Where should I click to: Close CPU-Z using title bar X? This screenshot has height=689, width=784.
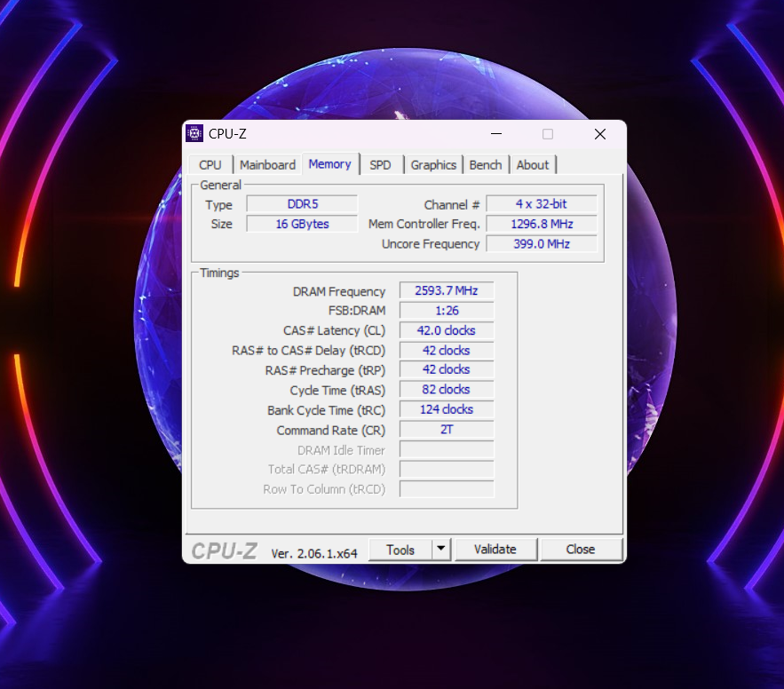(x=600, y=134)
